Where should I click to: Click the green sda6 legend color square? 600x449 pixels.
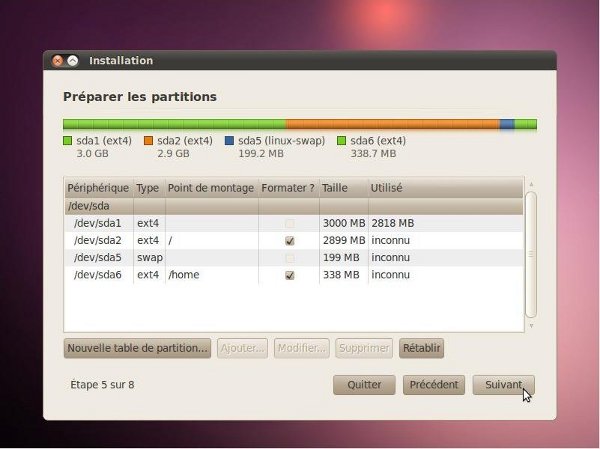[x=341, y=141]
